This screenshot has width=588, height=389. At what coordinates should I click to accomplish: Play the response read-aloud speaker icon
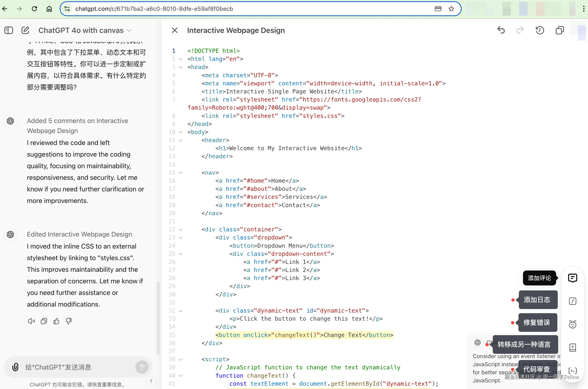coord(31,321)
